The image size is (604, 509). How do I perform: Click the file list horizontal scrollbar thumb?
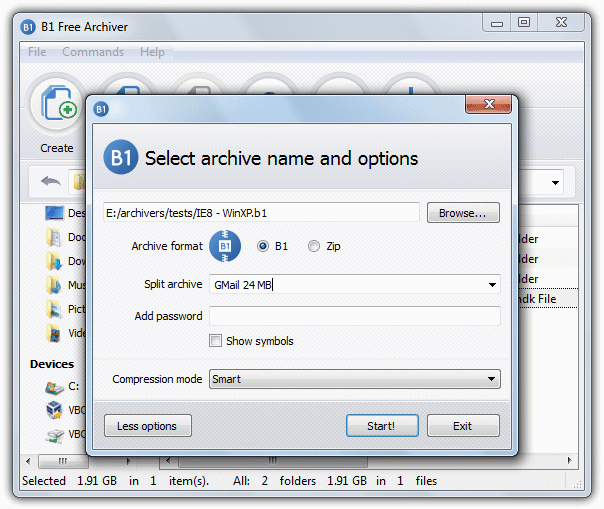point(273,461)
